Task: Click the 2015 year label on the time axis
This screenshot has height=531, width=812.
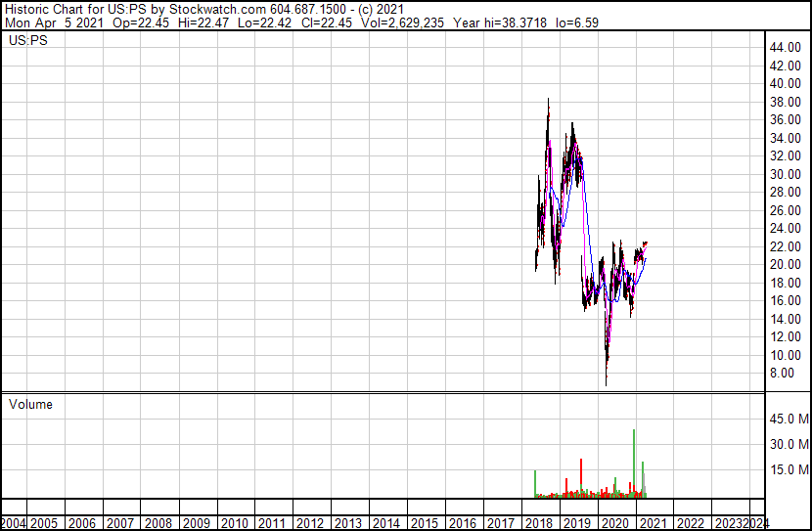Action: pyautogui.click(x=425, y=523)
